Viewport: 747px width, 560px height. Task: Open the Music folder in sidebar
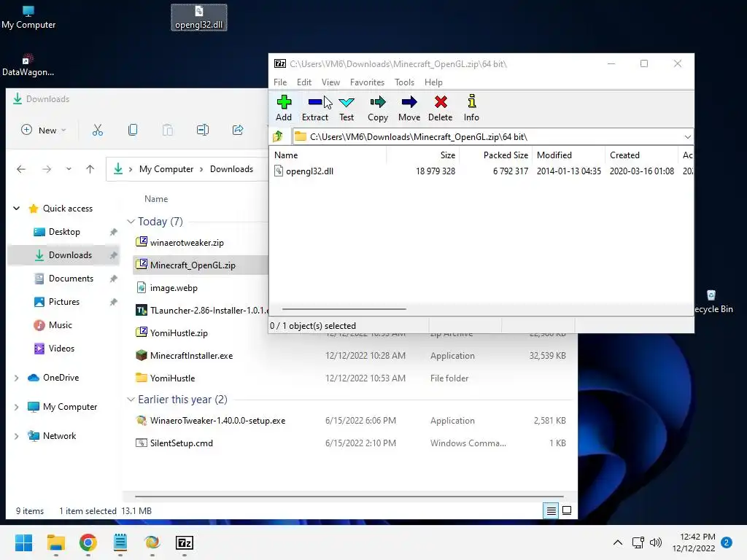pyautogui.click(x=60, y=325)
